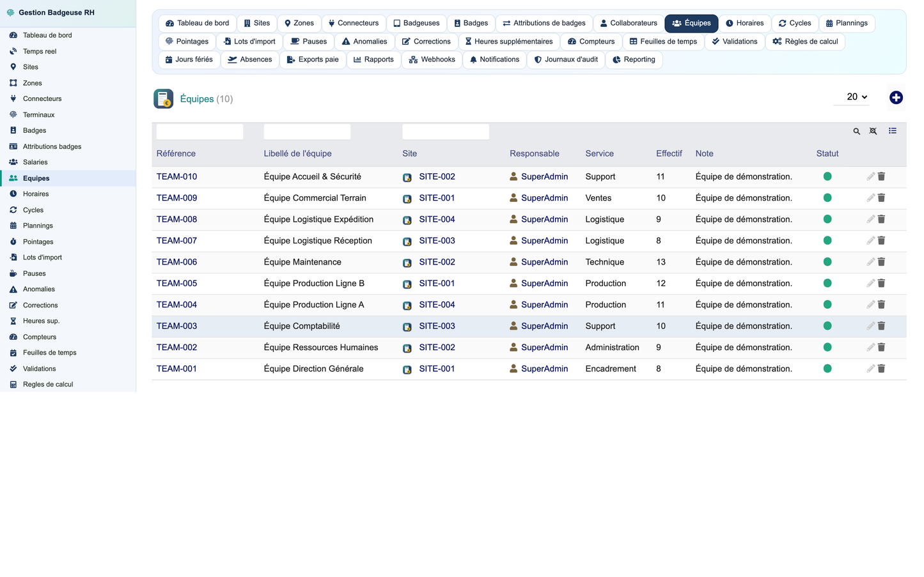The width and height of the screenshot is (924, 577).
Task: Edit TEAM-009 using the pencil icon
Action: click(x=870, y=198)
